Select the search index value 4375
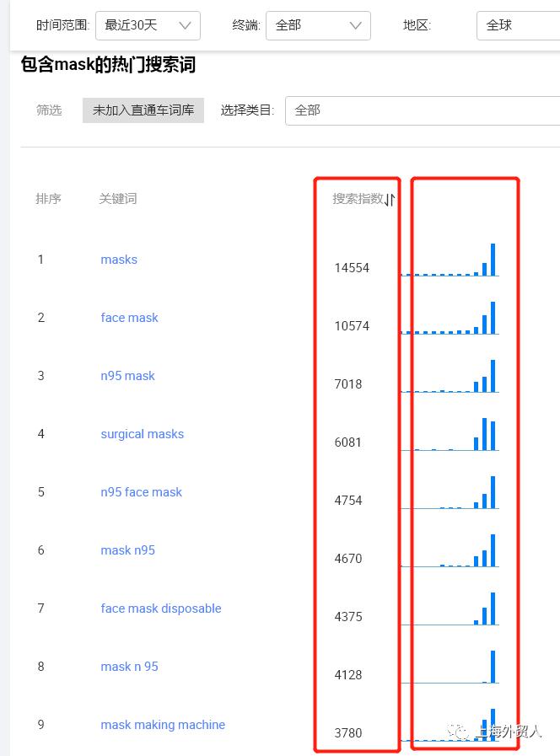 point(347,617)
